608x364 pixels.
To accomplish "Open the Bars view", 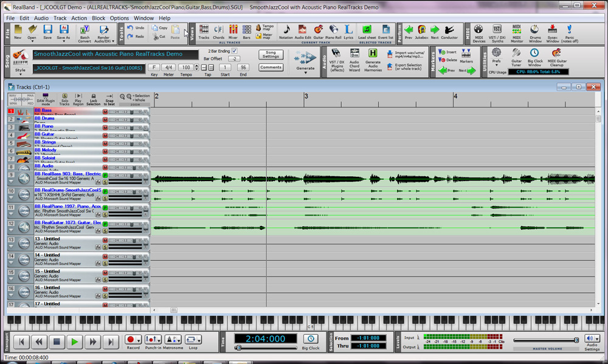I will (247, 32).
